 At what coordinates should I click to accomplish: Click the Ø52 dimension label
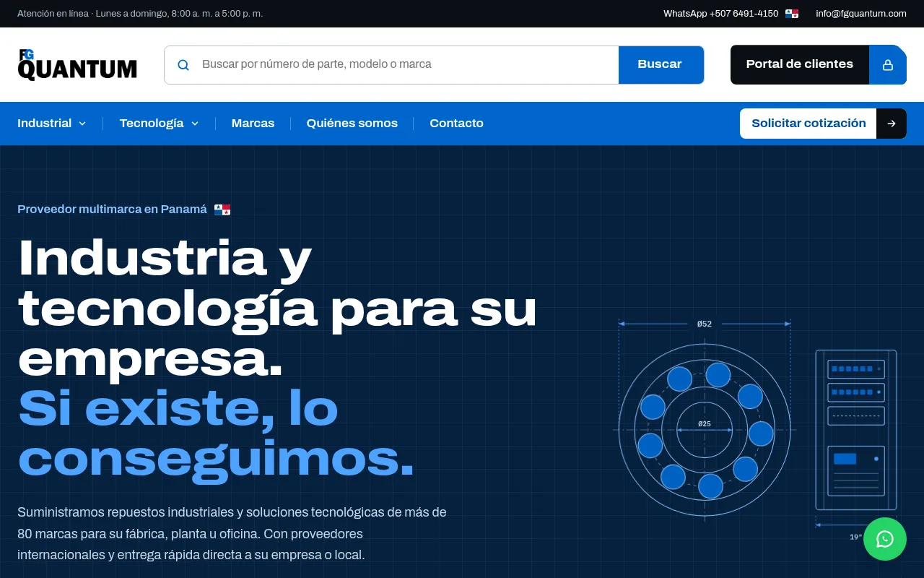pos(705,324)
